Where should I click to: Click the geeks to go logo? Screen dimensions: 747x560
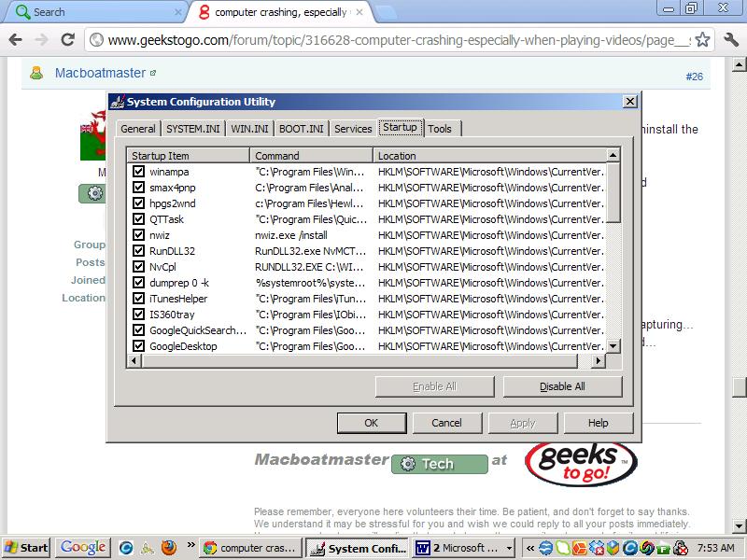click(581, 463)
